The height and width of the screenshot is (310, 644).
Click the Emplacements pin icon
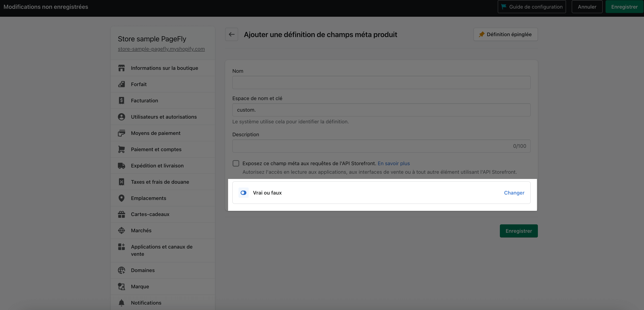point(122,198)
